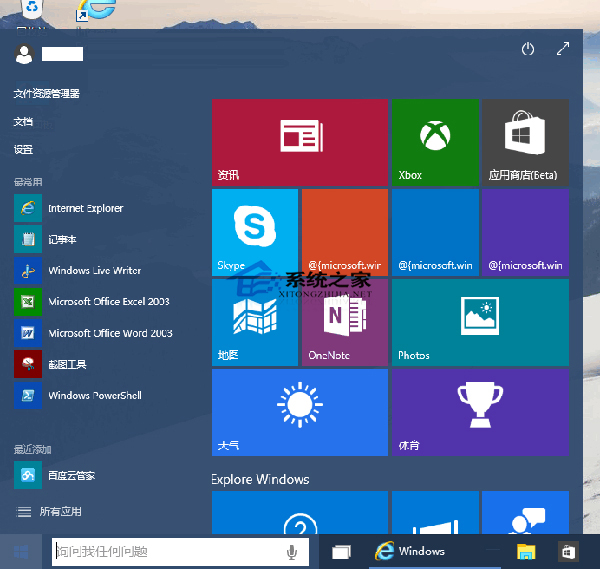Open 设置 in the Start menu

coord(23,149)
